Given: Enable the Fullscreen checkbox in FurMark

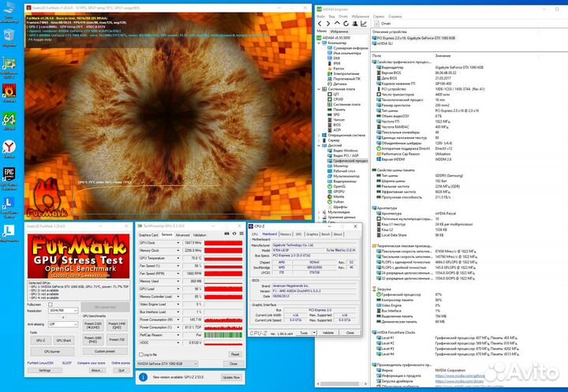Looking at the screenshot, I should 50,304.
